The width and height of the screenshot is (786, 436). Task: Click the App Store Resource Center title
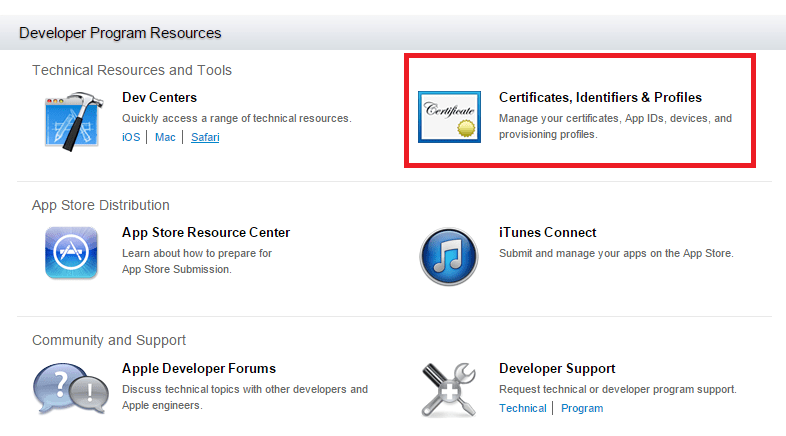click(x=206, y=233)
